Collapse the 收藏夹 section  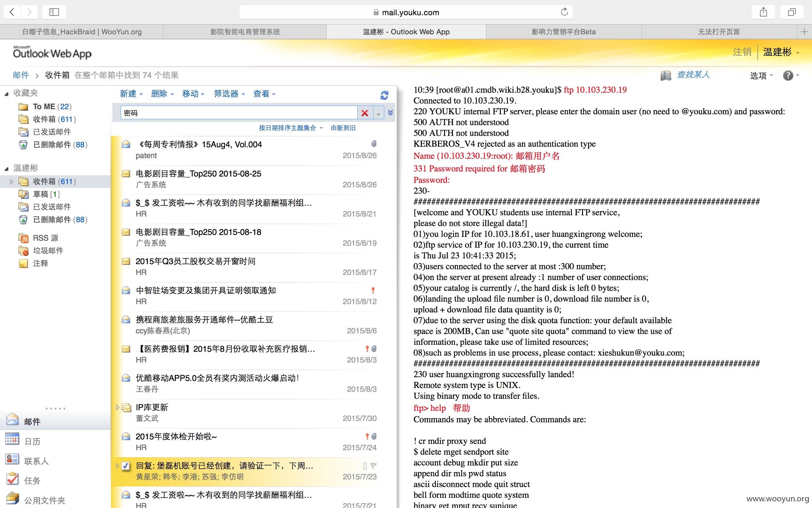[x=6, y=94]
